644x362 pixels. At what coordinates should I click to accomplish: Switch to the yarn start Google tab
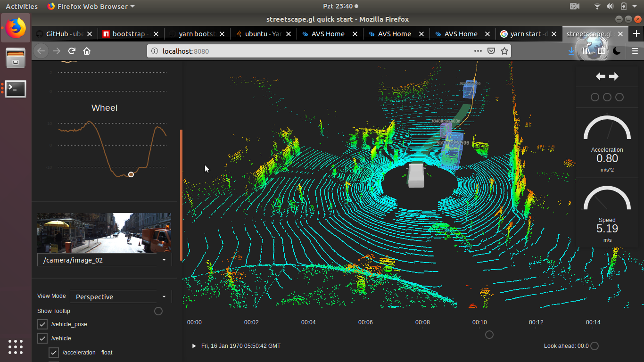click(524, 34)
